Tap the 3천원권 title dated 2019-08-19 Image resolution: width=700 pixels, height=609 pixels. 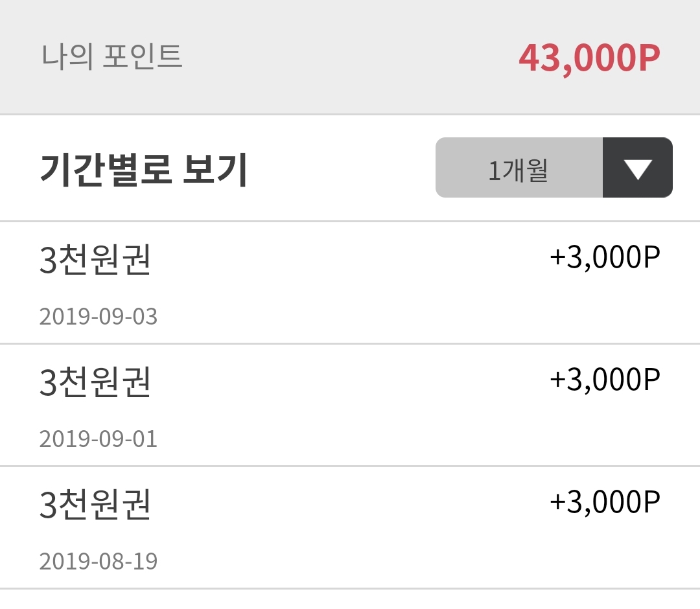click(95, 505)
